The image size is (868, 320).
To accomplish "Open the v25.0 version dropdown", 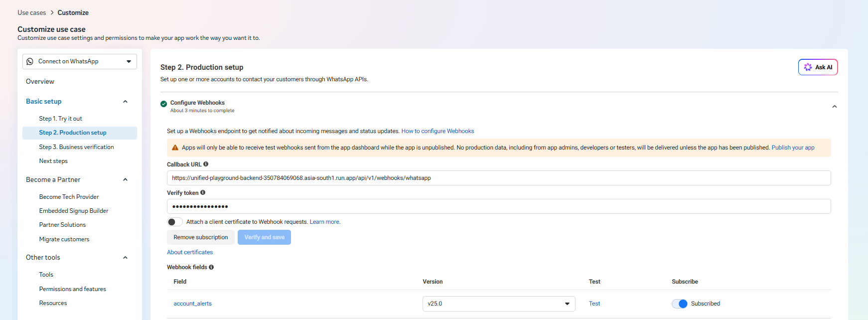I will point(499,304).
